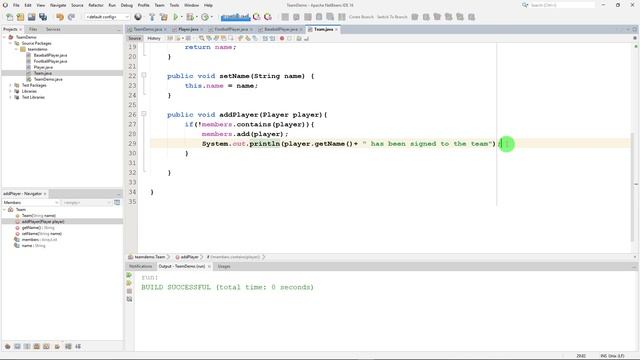Screen dimensions: 640x360
Task: Click the red stop-recording macro icon in editor toolbar
Action: point(282,38)
